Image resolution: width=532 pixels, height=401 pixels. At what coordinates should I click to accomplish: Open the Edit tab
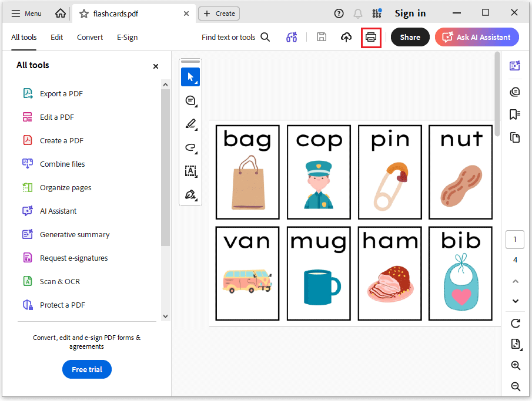(56, 38)
